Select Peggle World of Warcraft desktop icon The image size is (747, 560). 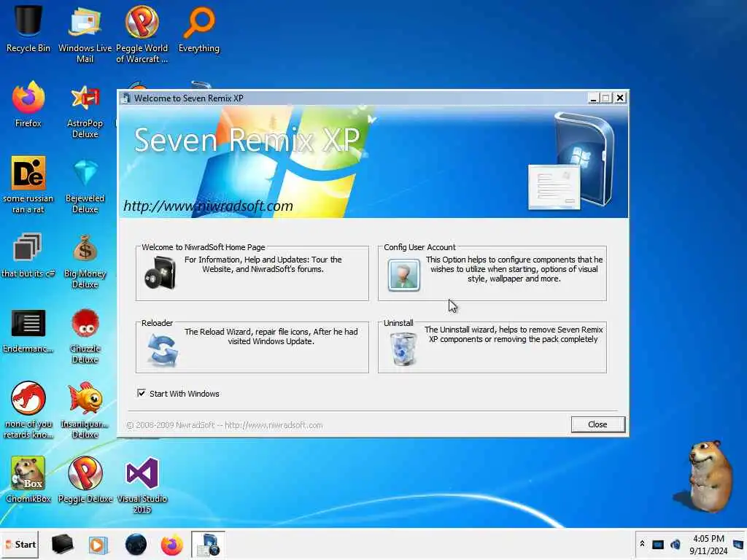point(142,34)
